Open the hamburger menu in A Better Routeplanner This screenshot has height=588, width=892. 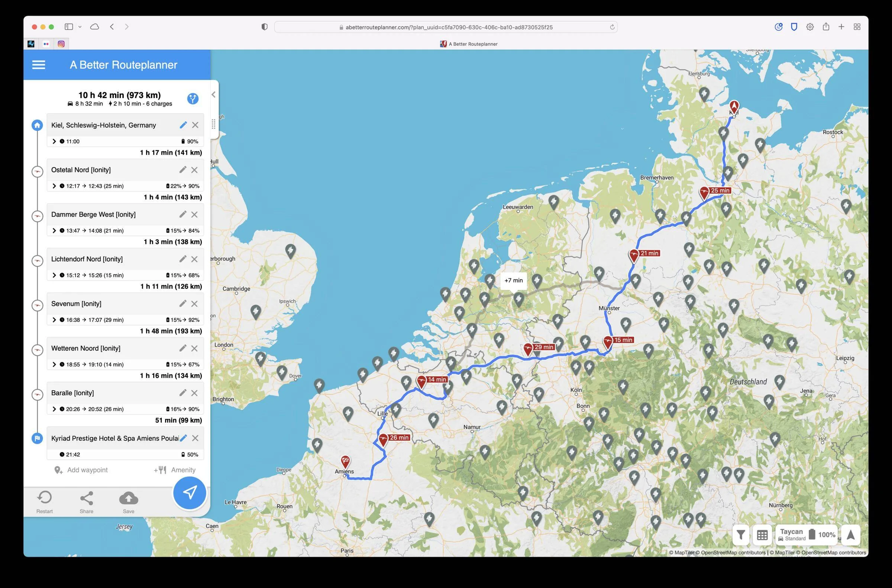click(39, 65)
